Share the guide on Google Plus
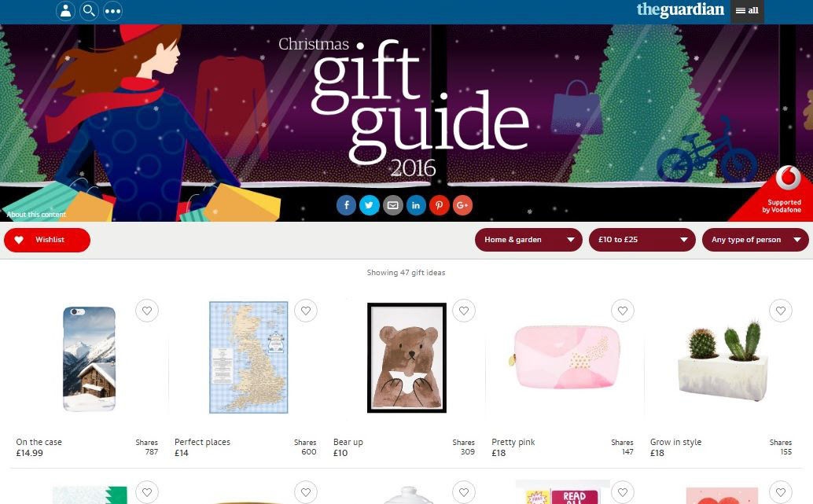 tap(462, 205)
